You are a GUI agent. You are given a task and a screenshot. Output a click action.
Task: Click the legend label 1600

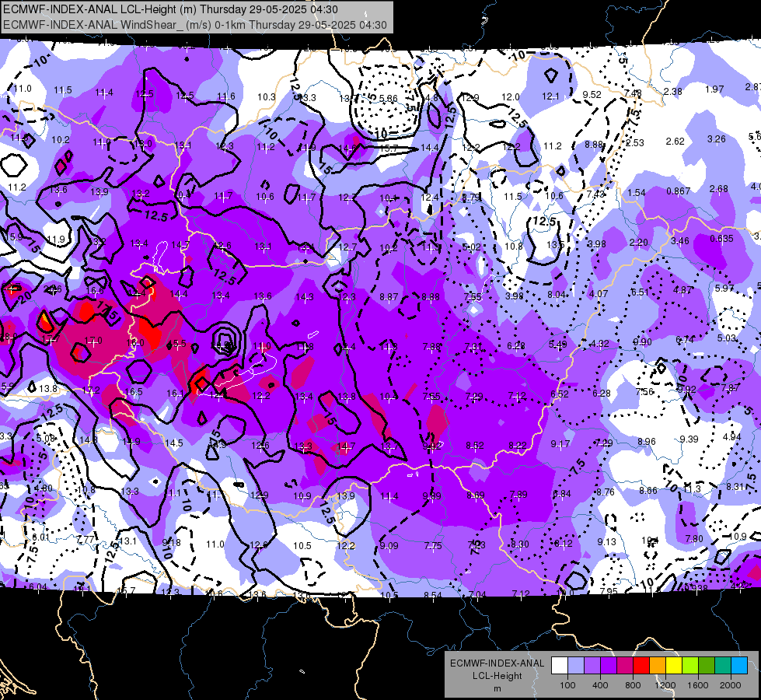pyautogui.click(x=697, y=685)
